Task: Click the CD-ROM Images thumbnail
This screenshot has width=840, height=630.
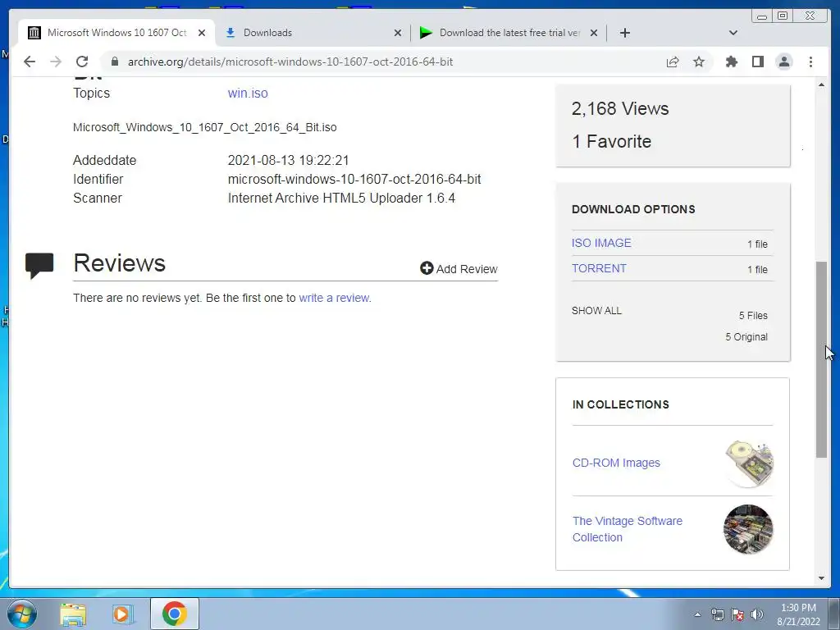Action: tap(748, 463)
